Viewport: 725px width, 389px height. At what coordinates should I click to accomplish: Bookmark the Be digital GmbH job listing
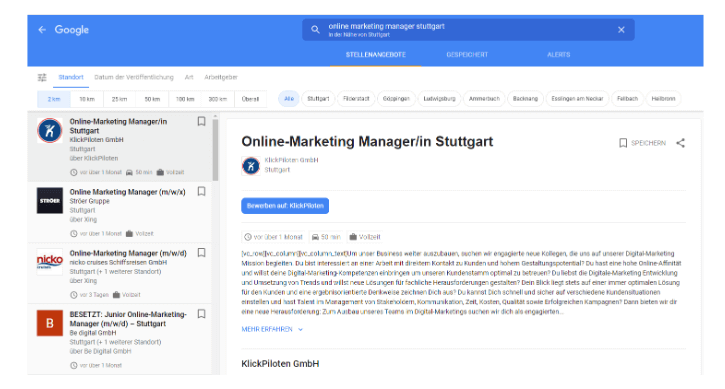click(x=201, y=314)
